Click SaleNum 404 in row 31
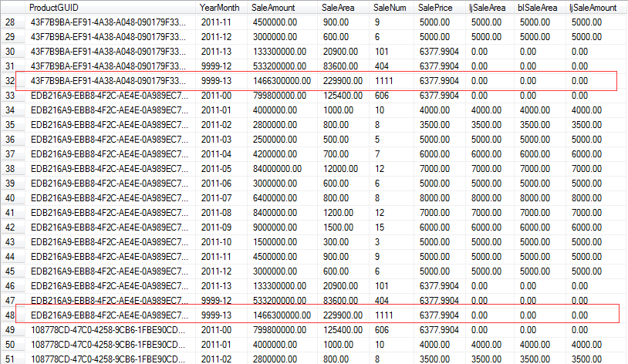This screenshot has height=364, width=628. pyautogui.click(x=382, y=66)
